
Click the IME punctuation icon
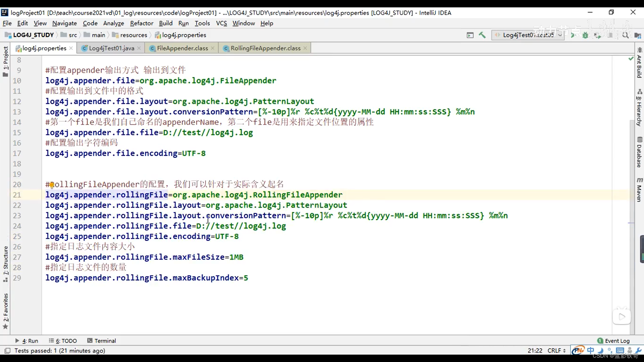[610, 350]
